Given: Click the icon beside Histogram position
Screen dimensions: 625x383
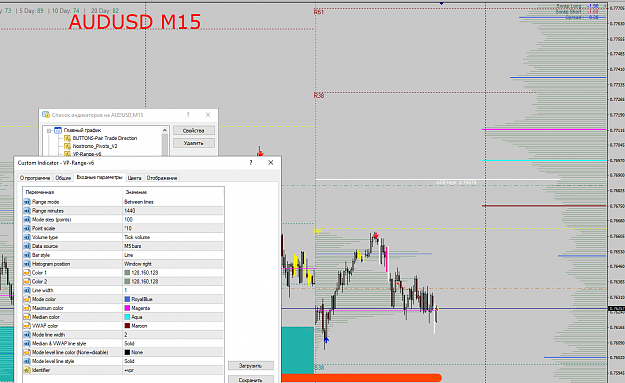Looking at the screenshot, I should [27, 264].
